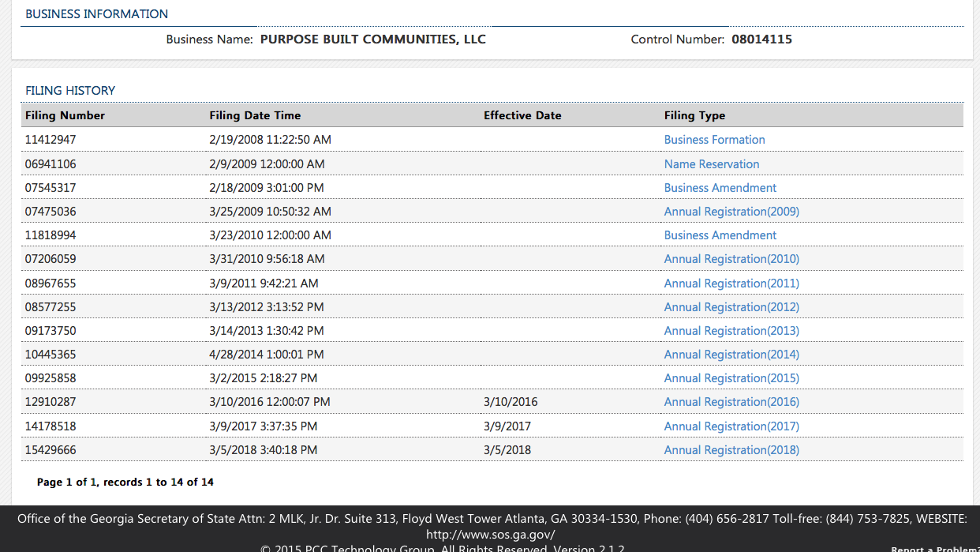Open the Annual Registration(2015) link
Viewport: 980px width, 552px height.
[x=731, y=378]
